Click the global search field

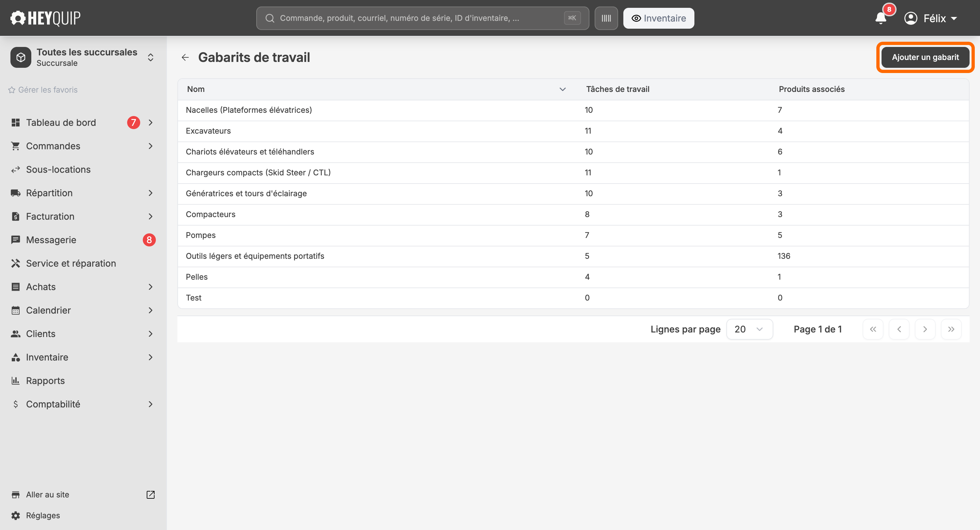[x=423, y=18]
